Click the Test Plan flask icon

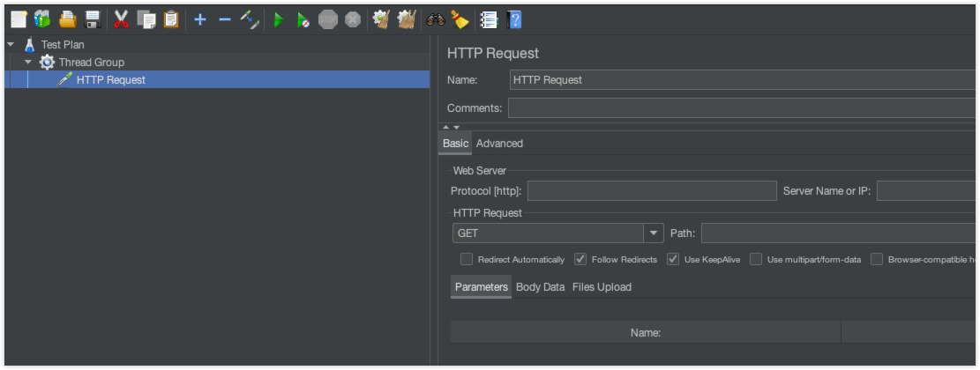(x=29, y=45)
